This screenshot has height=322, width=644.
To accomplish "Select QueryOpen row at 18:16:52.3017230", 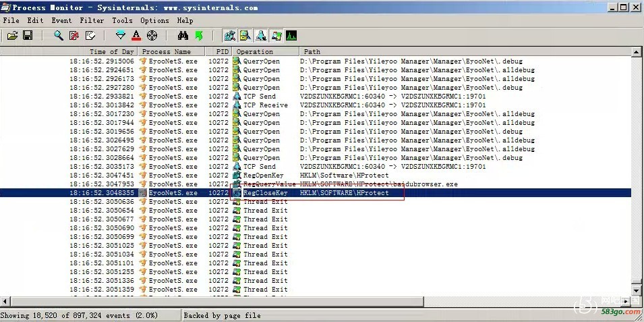I will (316, 113).
